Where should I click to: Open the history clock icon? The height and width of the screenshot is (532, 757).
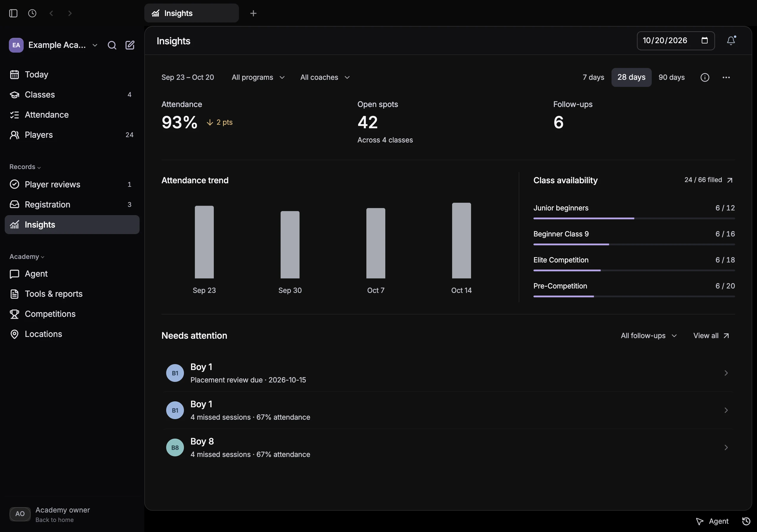coord(32,13)
